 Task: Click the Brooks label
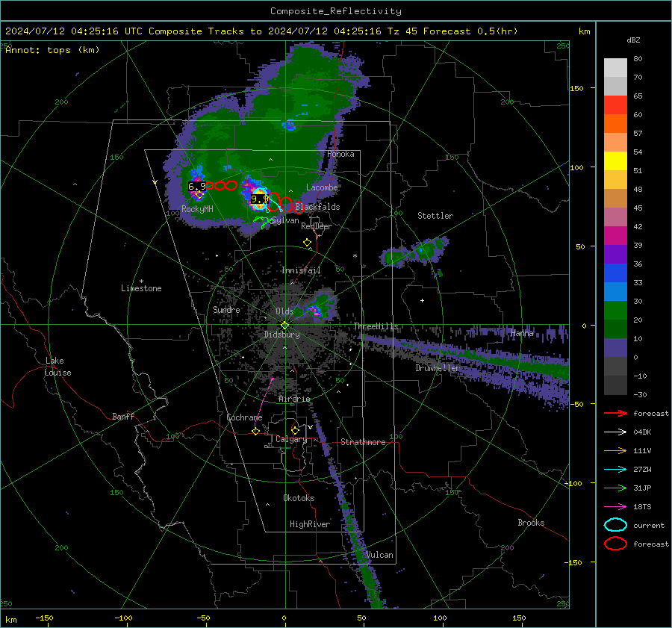(531, 523)
